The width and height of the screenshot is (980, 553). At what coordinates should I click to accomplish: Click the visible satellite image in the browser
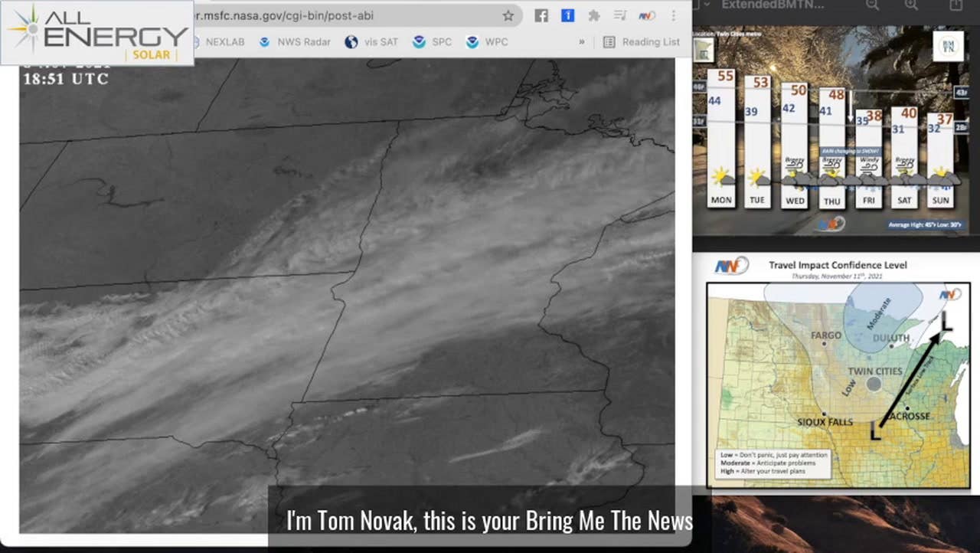click(347, 296)
